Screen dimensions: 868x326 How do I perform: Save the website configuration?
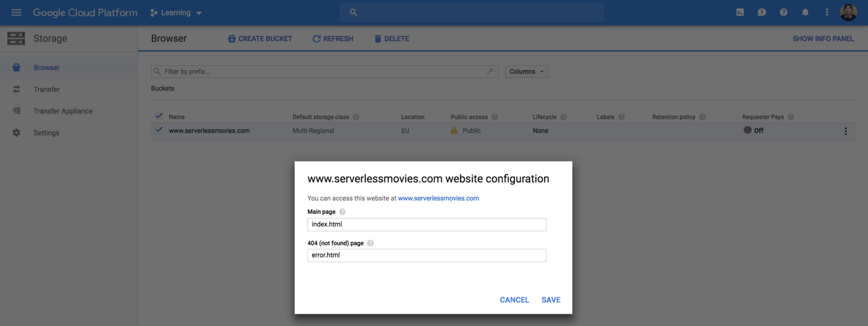551,300
